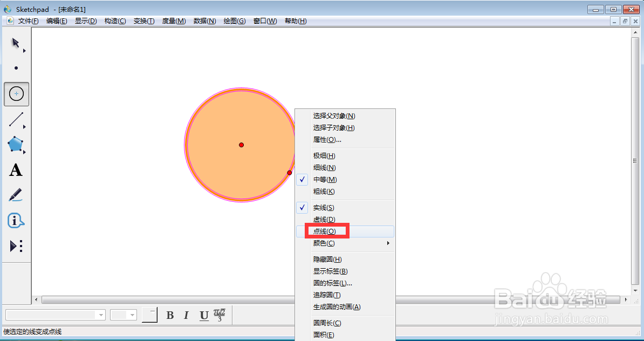644x341 pixels.
Task: Minimize the inner document window
Action: point(615,22)
